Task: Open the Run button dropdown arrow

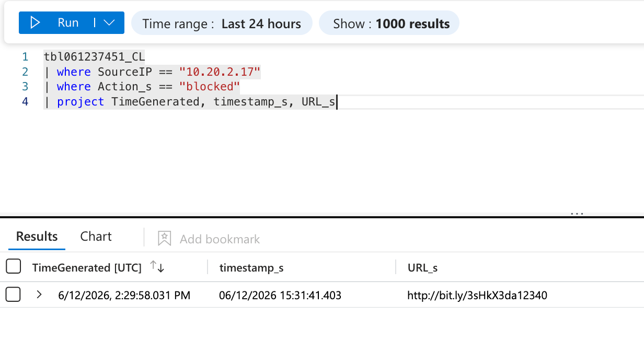Action: pos(109,23)
